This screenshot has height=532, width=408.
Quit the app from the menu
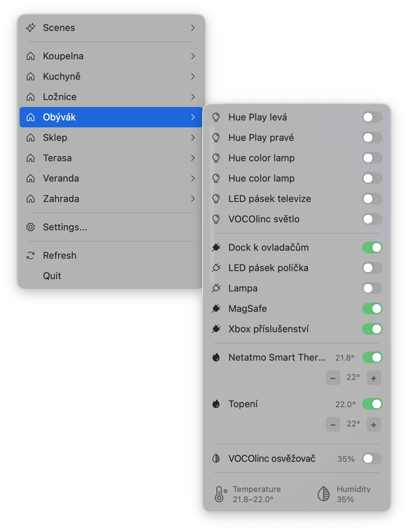52,276
